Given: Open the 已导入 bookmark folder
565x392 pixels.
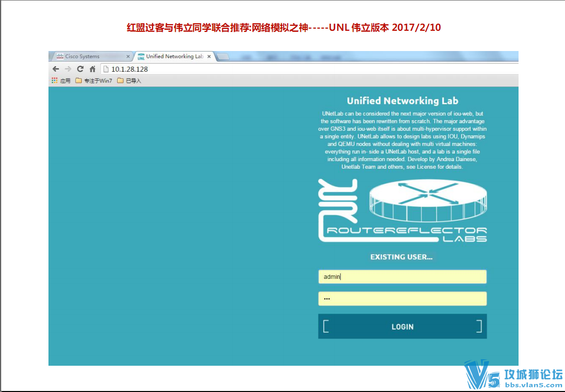Looking at the screenshot, I should (129, 80).
